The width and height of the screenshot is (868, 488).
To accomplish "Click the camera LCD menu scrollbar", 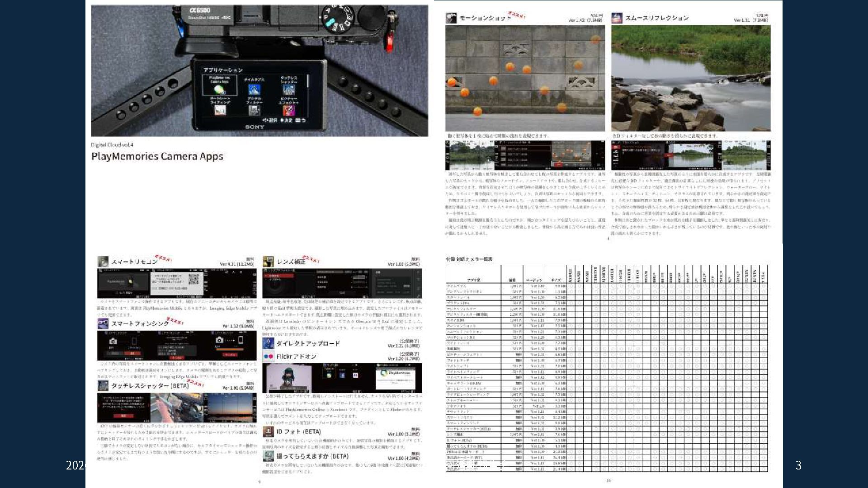I will 308,81.
